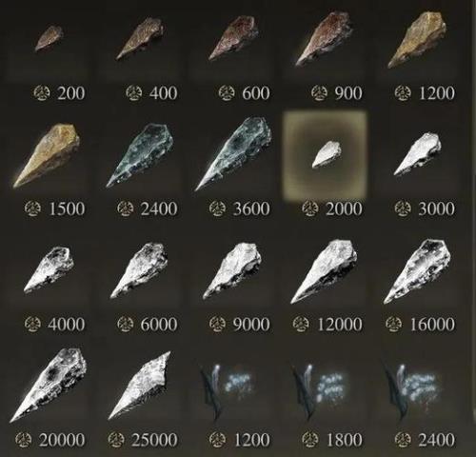Select the stone costing 16000 runes
The width and height of the screenshot is (476, 457).
[x=417, y=271]
